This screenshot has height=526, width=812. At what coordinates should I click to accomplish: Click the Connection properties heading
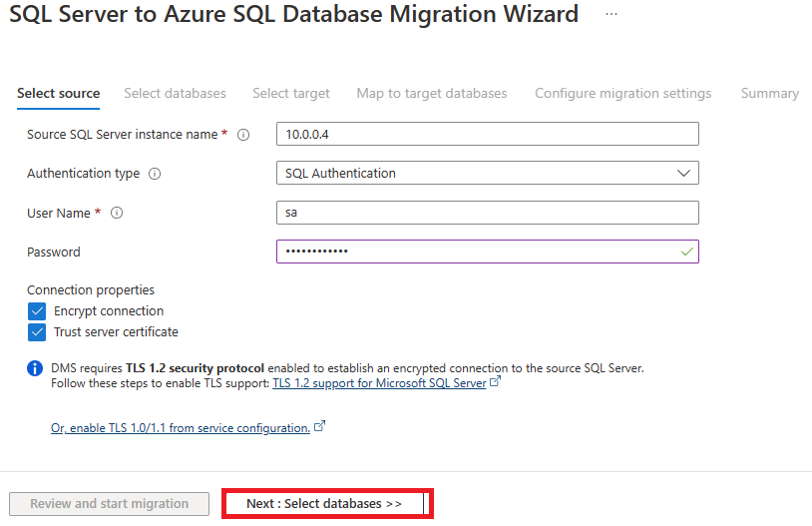pos(91,289)
